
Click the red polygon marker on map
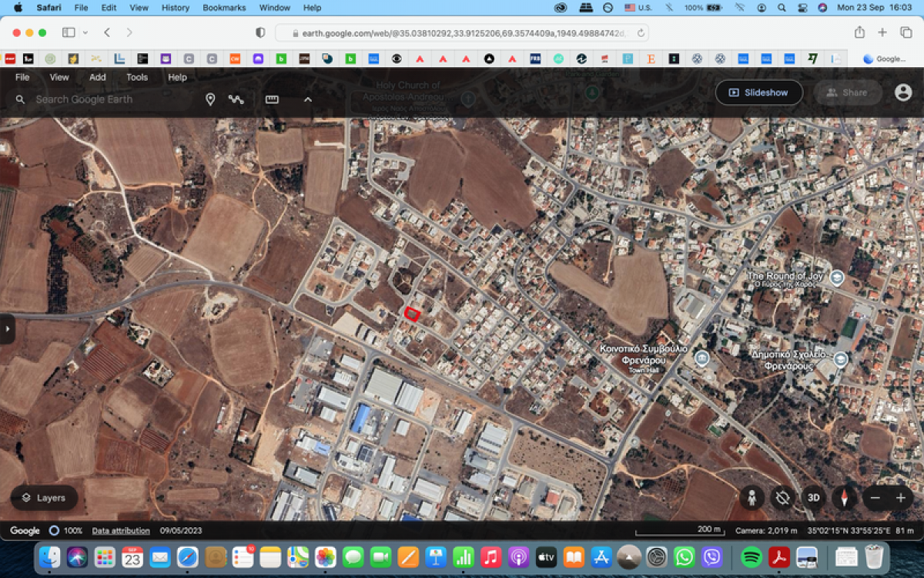click(x=412, y=313)
